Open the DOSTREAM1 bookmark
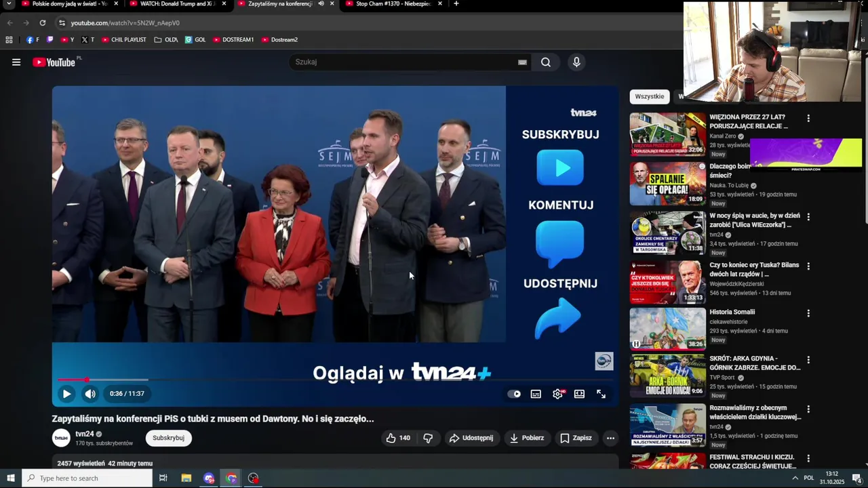Image resolution: width=868 pixels, height=488 pixels. (x=233, y=40)
